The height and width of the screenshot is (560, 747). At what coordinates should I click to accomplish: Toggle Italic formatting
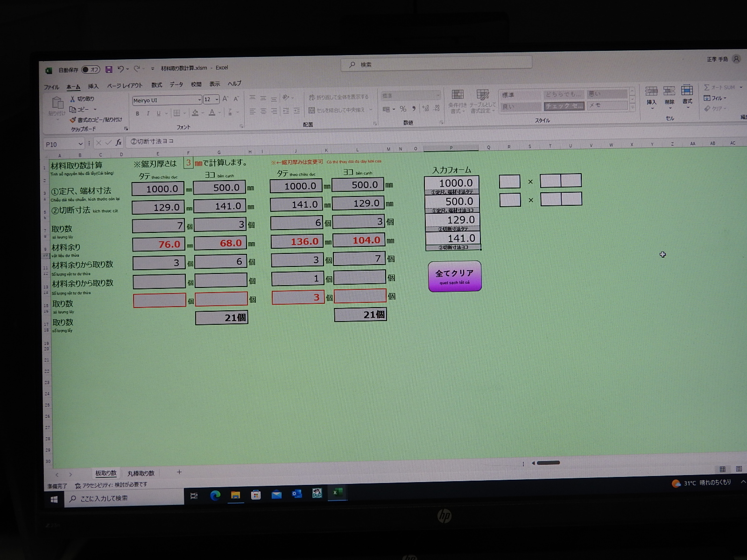pyautogui.click(x=148, y=113)
